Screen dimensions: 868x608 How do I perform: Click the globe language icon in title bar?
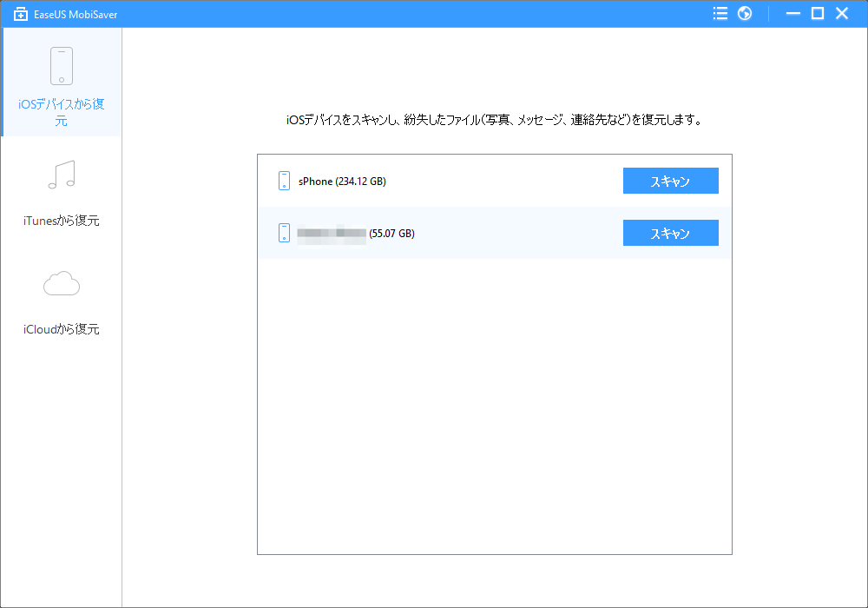[745, 13]
